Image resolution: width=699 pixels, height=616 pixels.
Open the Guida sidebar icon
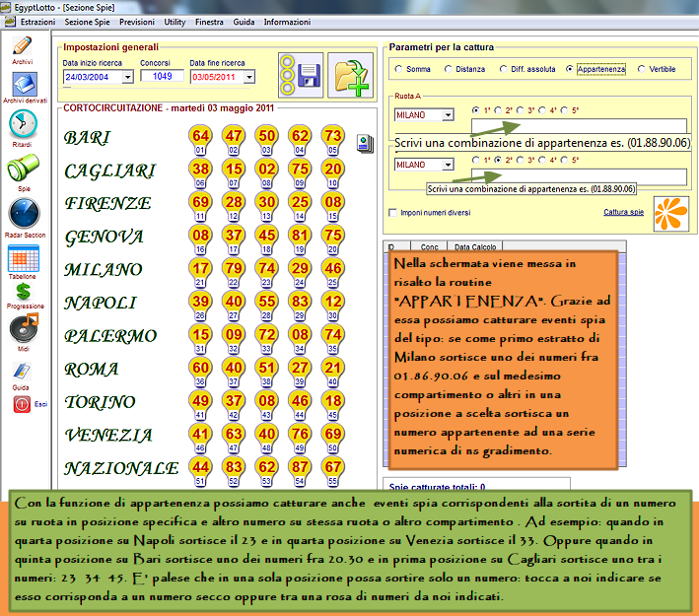[x=22, y=372]
